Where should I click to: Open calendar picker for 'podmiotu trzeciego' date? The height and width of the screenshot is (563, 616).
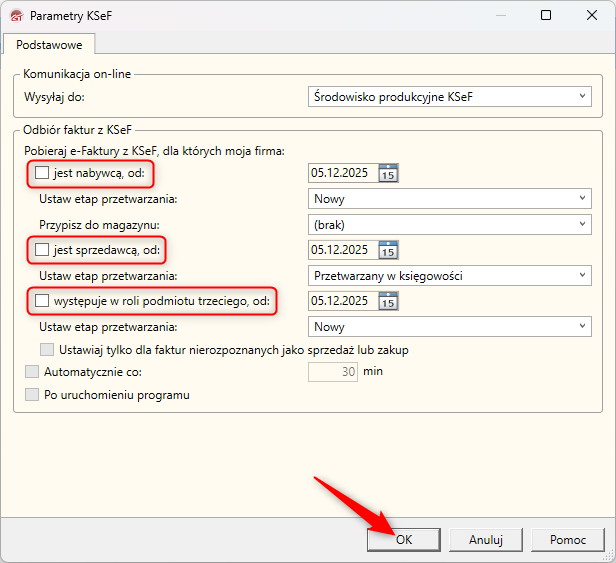coord(389,301)
